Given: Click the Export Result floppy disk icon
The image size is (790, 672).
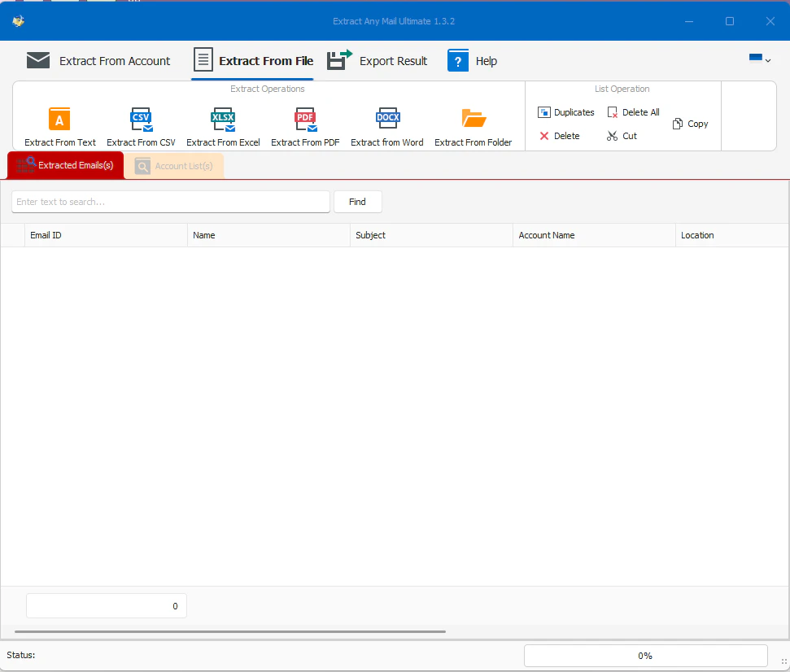Looking at the screenshot, I should tap(339, 60).
